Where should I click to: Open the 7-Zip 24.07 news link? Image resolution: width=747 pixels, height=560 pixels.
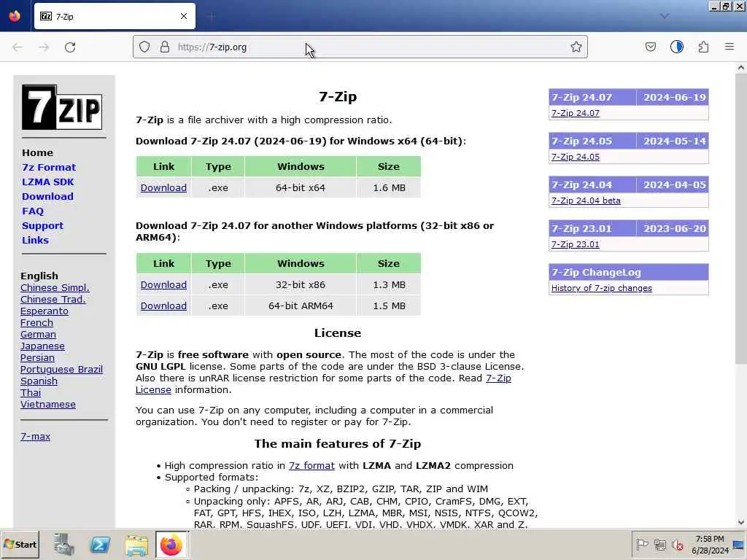pos(575,113)
